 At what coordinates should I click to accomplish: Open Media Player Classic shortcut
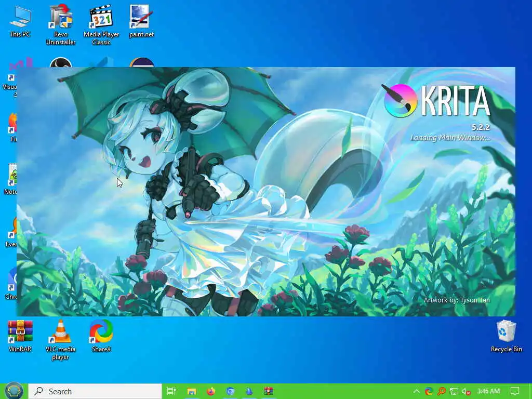tap(101, 25)
